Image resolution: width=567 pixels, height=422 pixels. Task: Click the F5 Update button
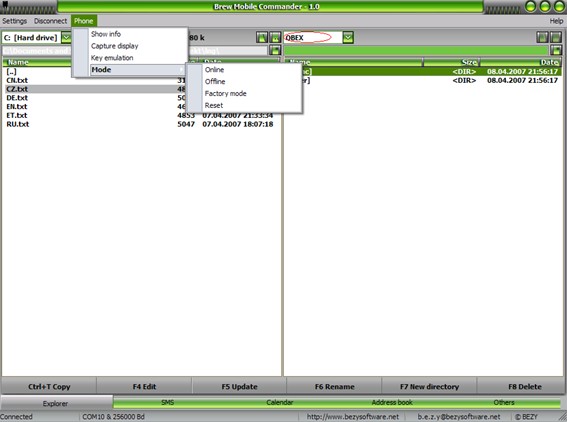coord(239,387)
